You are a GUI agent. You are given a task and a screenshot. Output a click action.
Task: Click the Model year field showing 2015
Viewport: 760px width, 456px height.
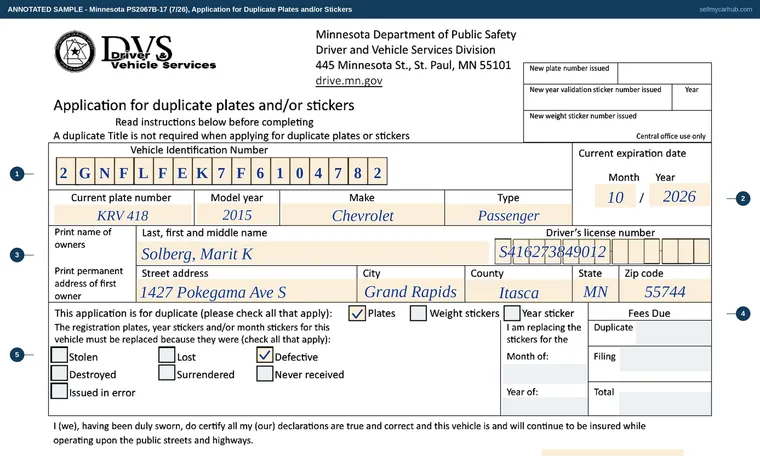(237, 215)
